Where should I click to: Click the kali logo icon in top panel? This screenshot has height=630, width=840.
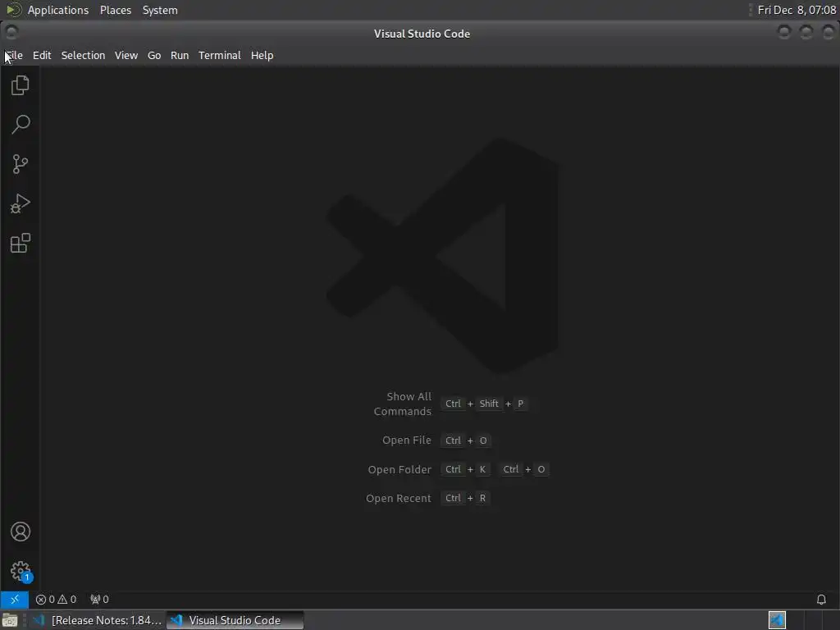click(x=13, y=10)
